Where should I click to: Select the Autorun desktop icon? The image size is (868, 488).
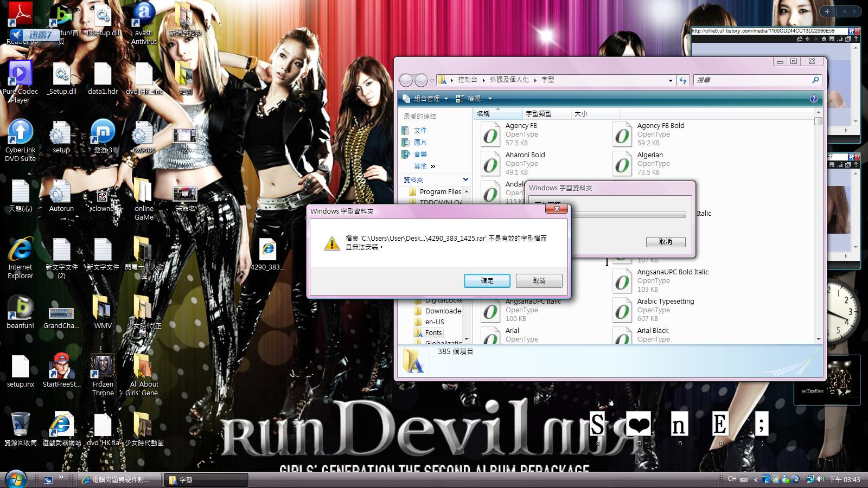[x=61, y=195]
